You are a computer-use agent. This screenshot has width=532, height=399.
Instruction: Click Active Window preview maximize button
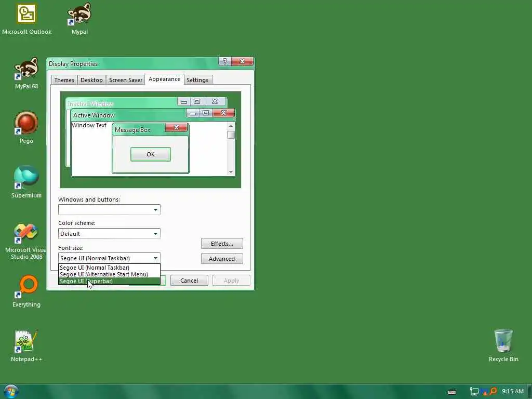(x=206, y=113)
